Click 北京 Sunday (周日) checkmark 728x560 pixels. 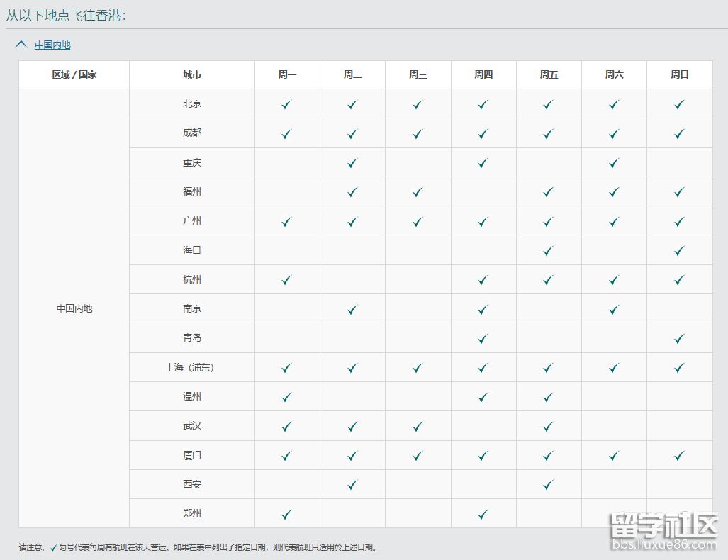pos(679,104)
